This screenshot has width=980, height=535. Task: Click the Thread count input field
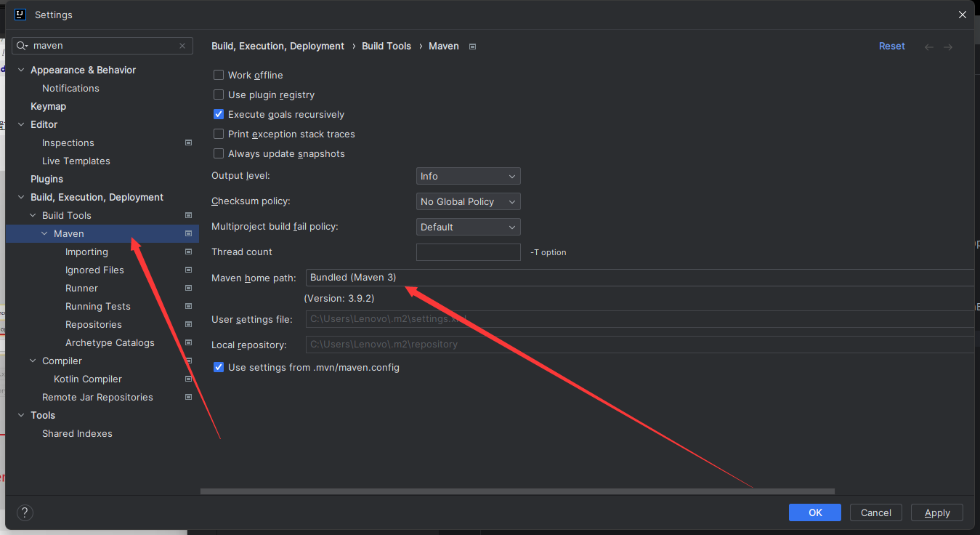click(469, 252)
